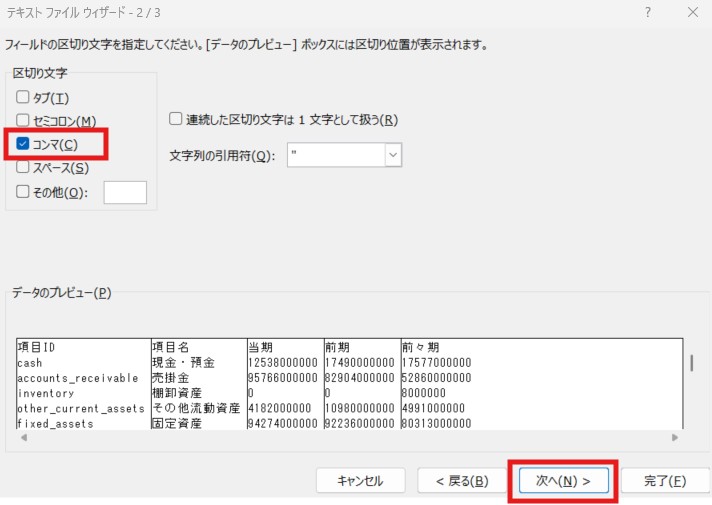Click the help question mark icon
Image resolution: width=712 pixels, height=505 pixels.
pyautogui.click(x=648, y=12)
